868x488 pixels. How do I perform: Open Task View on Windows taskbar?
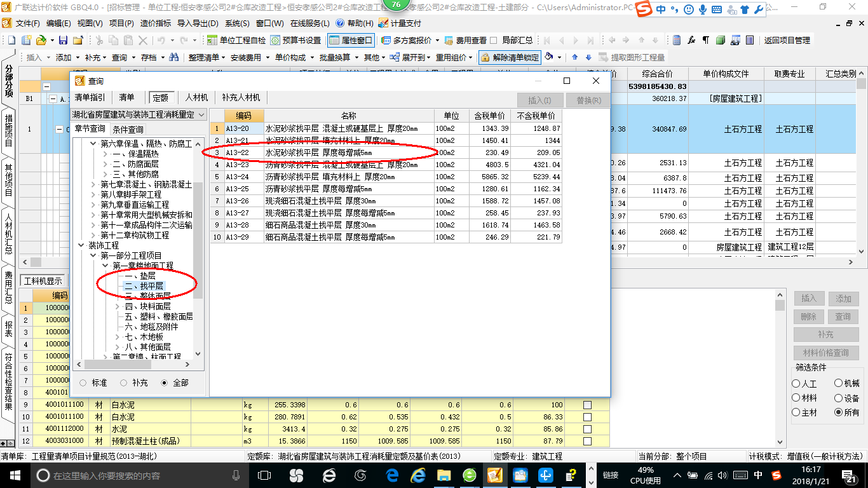tap(264, 475)
